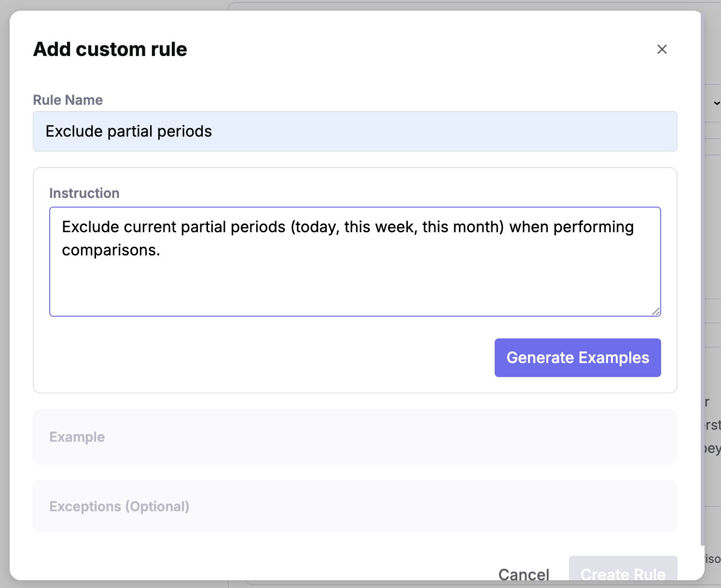
Task: Expand the Exceptions (Optional) section
Action: (x=355, y=506)
